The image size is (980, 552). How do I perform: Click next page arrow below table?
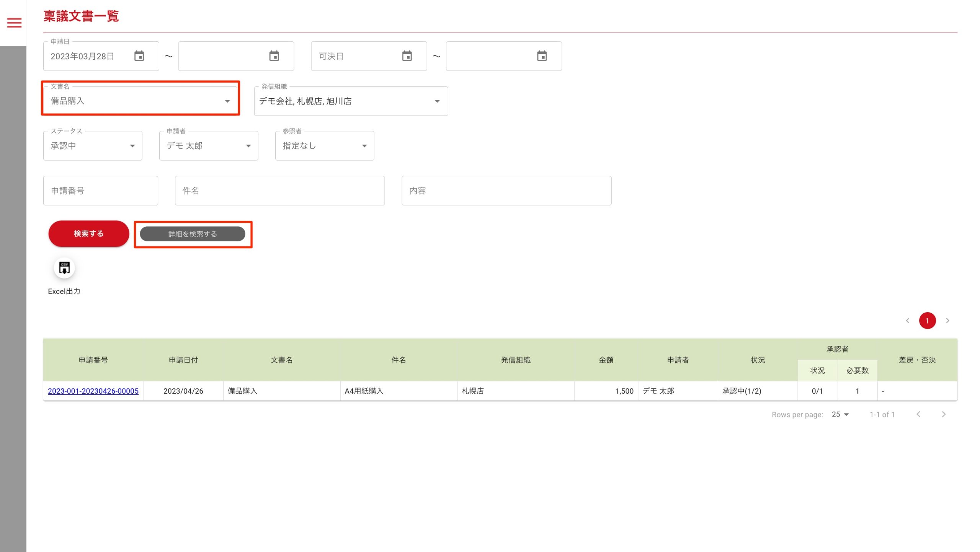pyautogui.click(x=944, y=414)
